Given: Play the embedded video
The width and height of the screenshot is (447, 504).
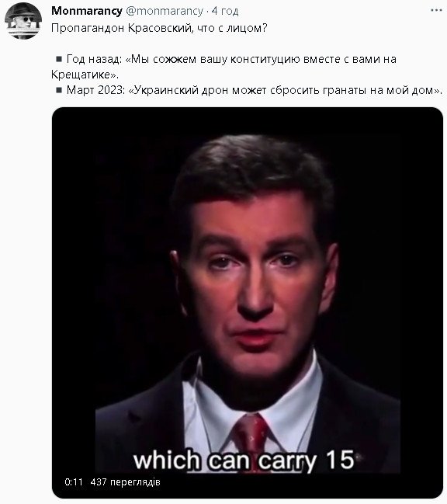Looking at the screenshot, I should point(248,302).
